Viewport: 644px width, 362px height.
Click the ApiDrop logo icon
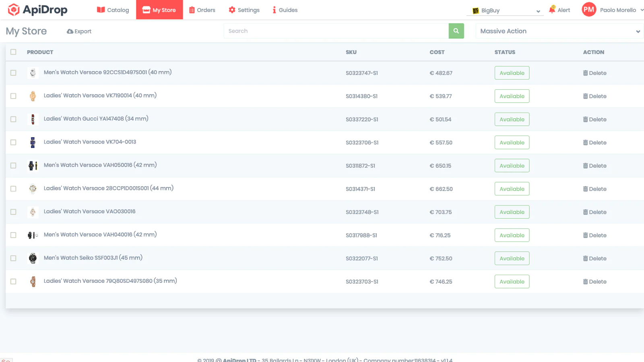pos(14,10)
